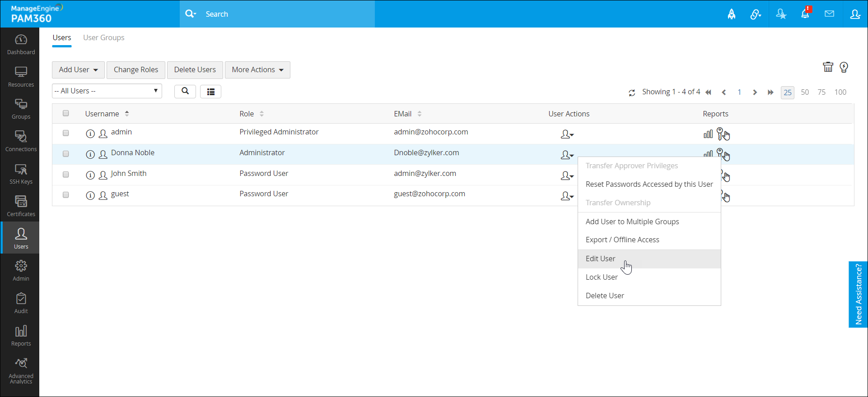The width and height of the screenshot is (868, 397).
Task: Open the More Actions dropdown
Action: (257, 70)
